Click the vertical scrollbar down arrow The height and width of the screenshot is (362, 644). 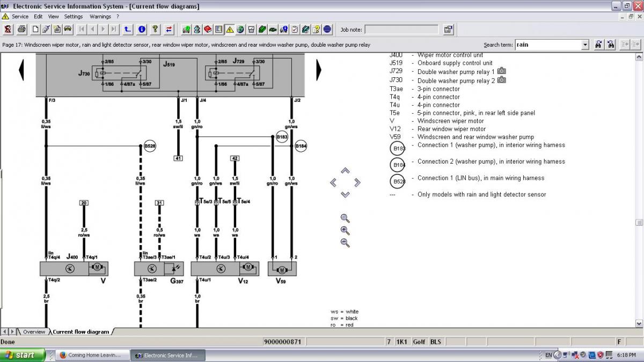pos(639,323)
